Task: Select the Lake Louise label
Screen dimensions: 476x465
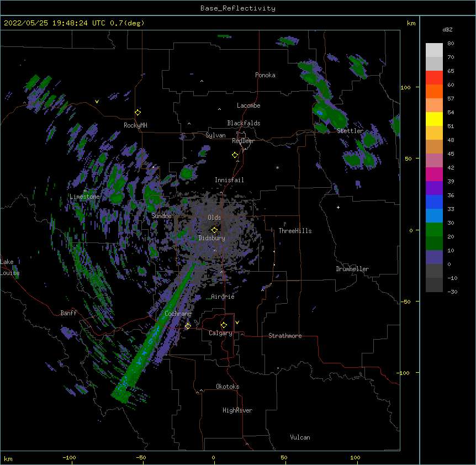Action: tap(10, 267)
